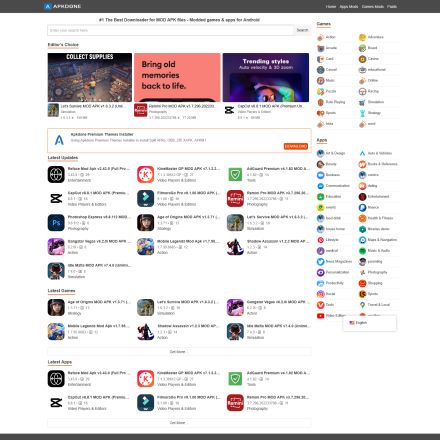
Task: Open the Photography apps category icon
Action: [x=362, y=272]
